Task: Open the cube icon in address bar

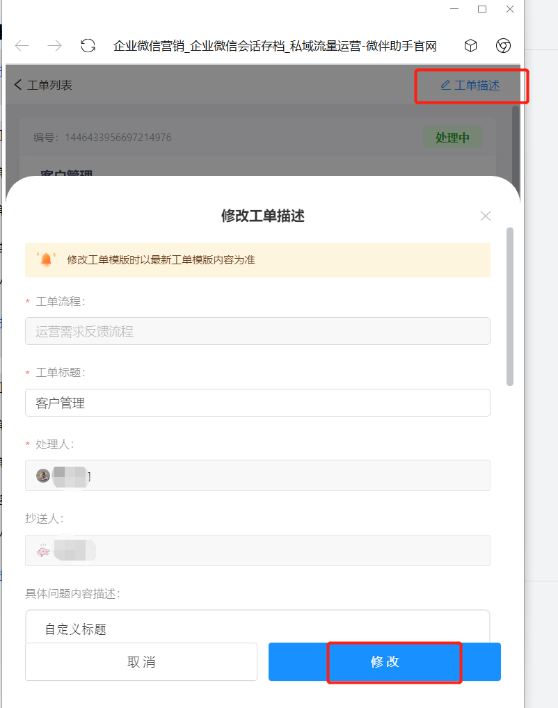Action: coord(471,45)
